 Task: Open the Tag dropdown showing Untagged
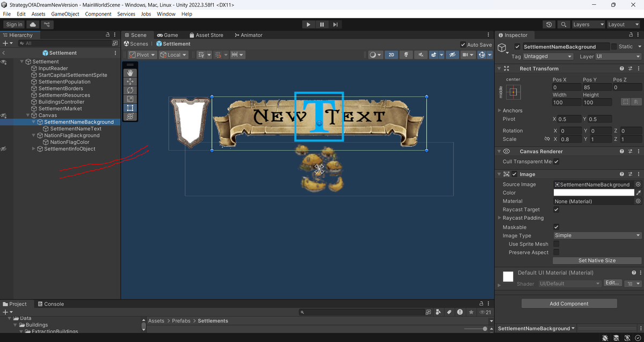(x=548, y=56)
